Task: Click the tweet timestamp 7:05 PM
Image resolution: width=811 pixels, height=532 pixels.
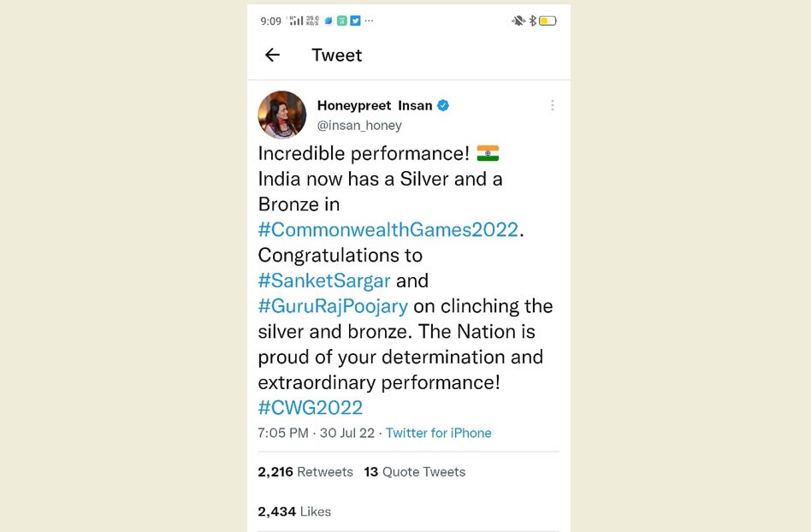Action: tap(283, 434)
